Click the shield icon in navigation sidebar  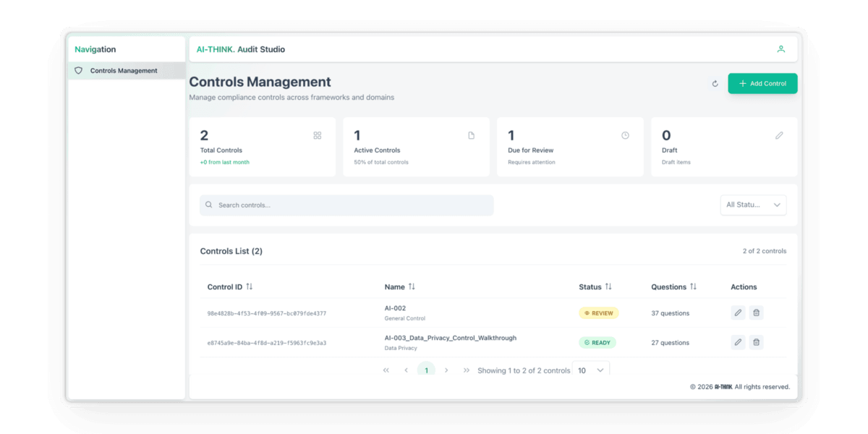pyautogui.click(x=79, y=71)
